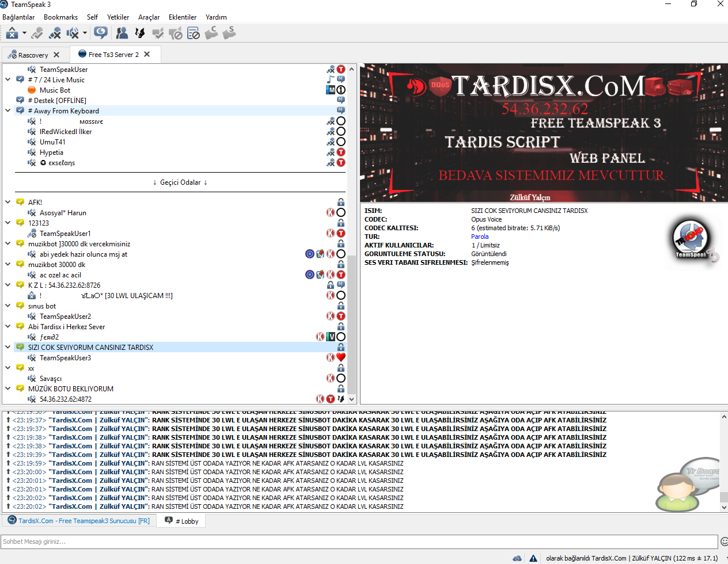Select user UmuT41
Screen dimensions: 728x564
(x=52, y=142)
